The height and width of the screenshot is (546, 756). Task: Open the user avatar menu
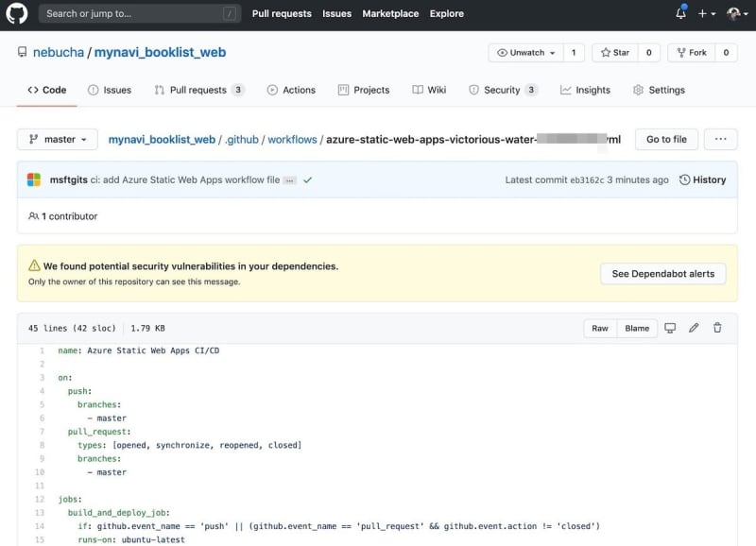[737, 14]
